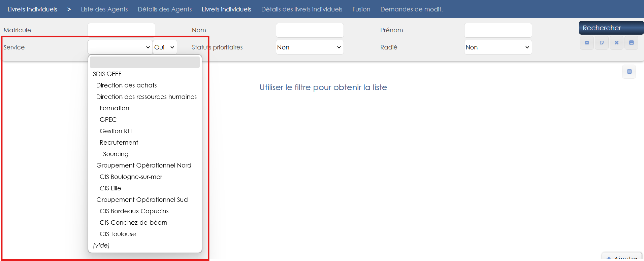Select the (vide) option in the list

pos(101,246)
